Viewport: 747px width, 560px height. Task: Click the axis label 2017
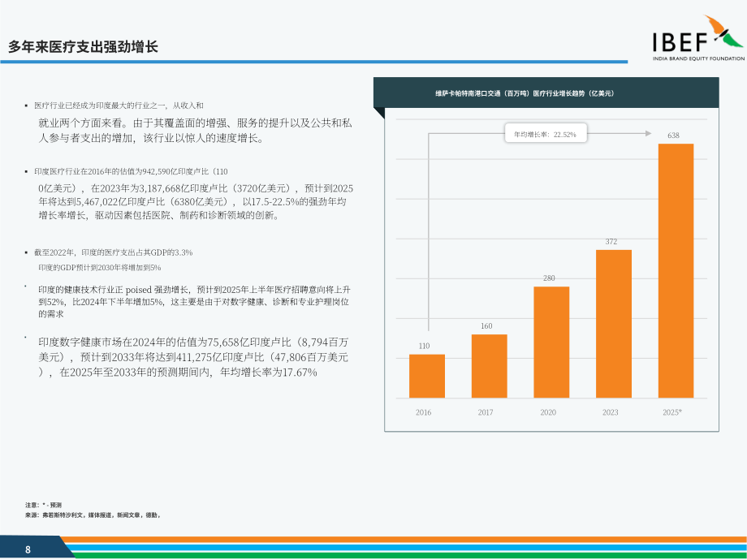[x=486, y=412]
